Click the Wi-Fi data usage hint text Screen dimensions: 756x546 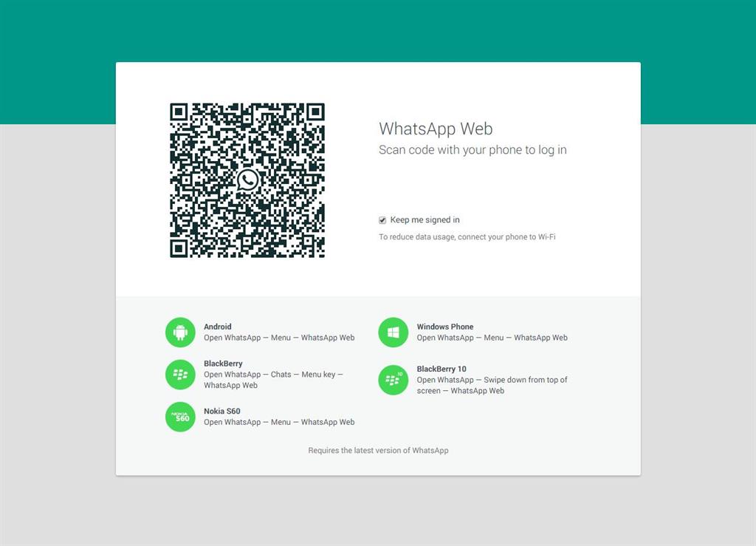click(x=467, y=237)
